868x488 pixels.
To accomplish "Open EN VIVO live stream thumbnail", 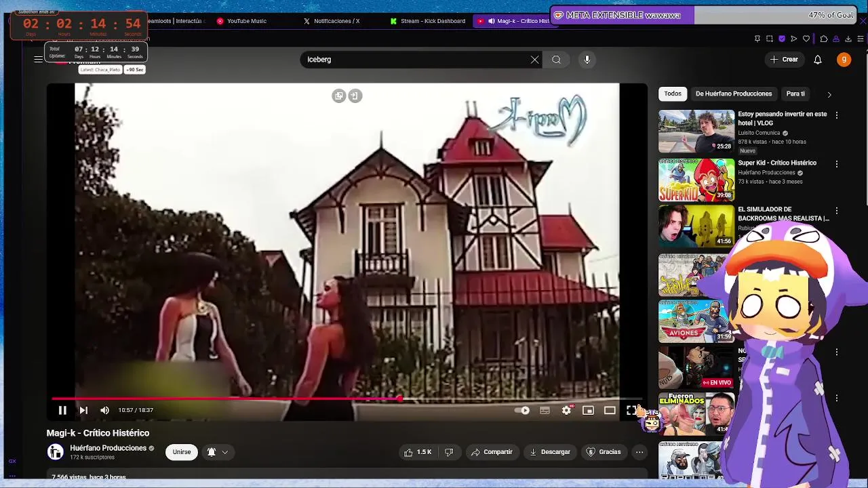I will (696, 368).
